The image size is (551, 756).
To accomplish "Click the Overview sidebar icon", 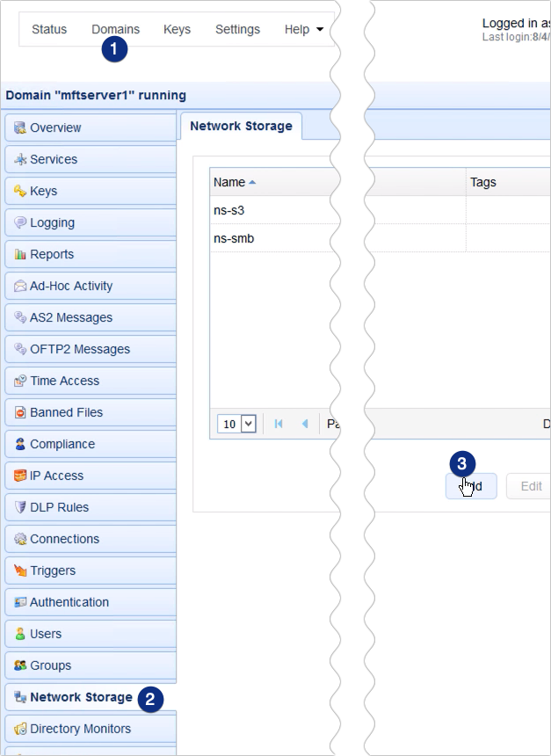I will tap(19, 128).
